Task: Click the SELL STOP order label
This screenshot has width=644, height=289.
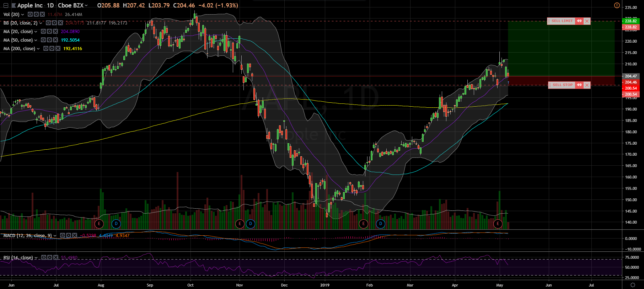Action: (x=562, y=85)
